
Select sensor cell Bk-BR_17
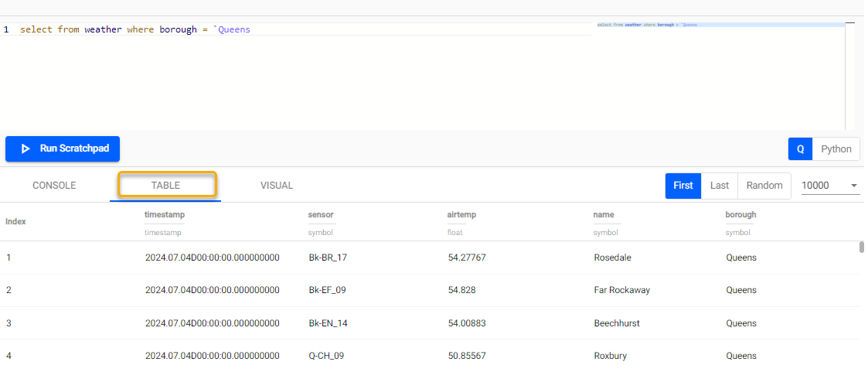pyautogui.click(x=328, y=258)
